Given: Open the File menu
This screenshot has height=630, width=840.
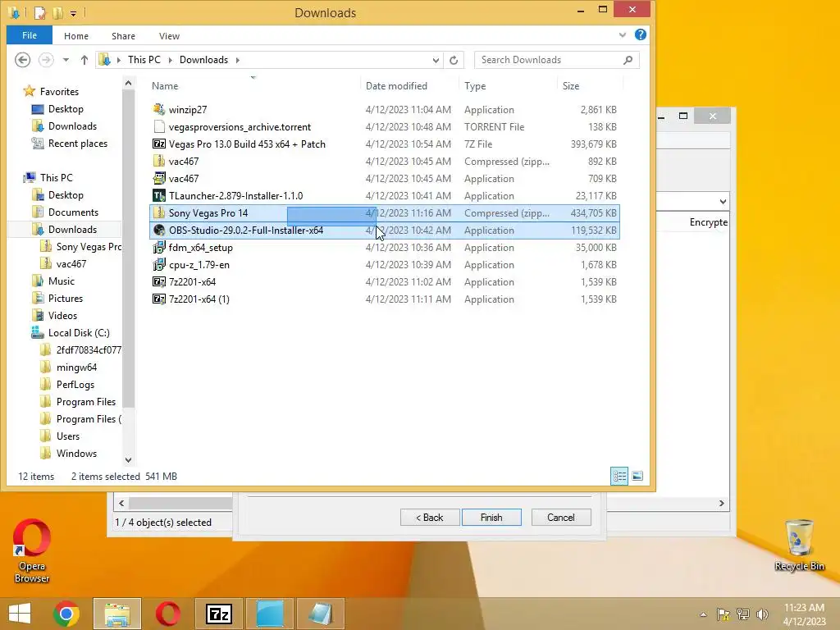Looking at the screenshot, I should pos(30,35).
